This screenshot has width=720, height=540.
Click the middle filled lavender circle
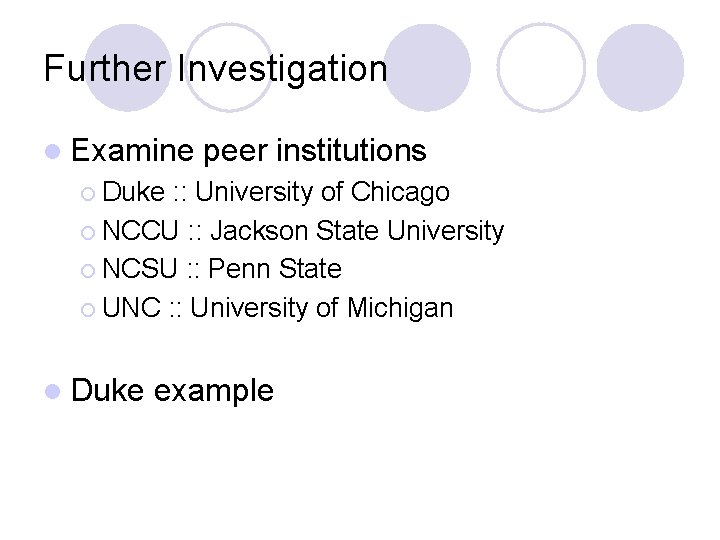pos(427,67)
